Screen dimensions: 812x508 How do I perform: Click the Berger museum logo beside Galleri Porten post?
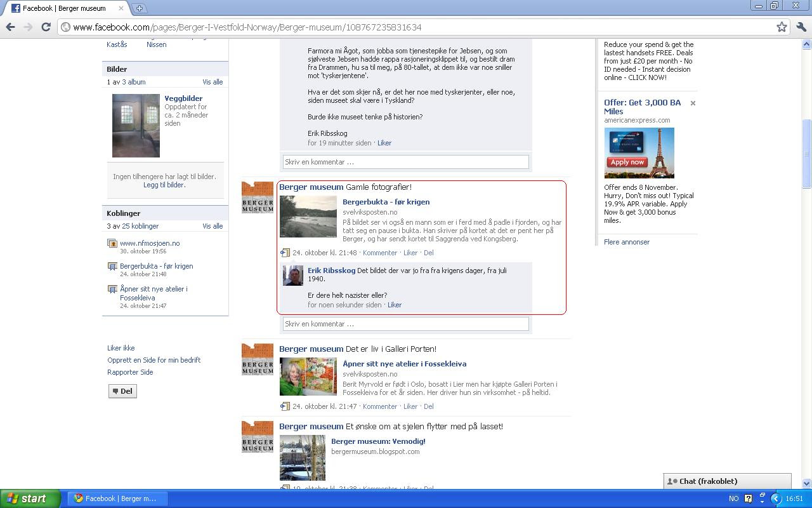(258, 359)
